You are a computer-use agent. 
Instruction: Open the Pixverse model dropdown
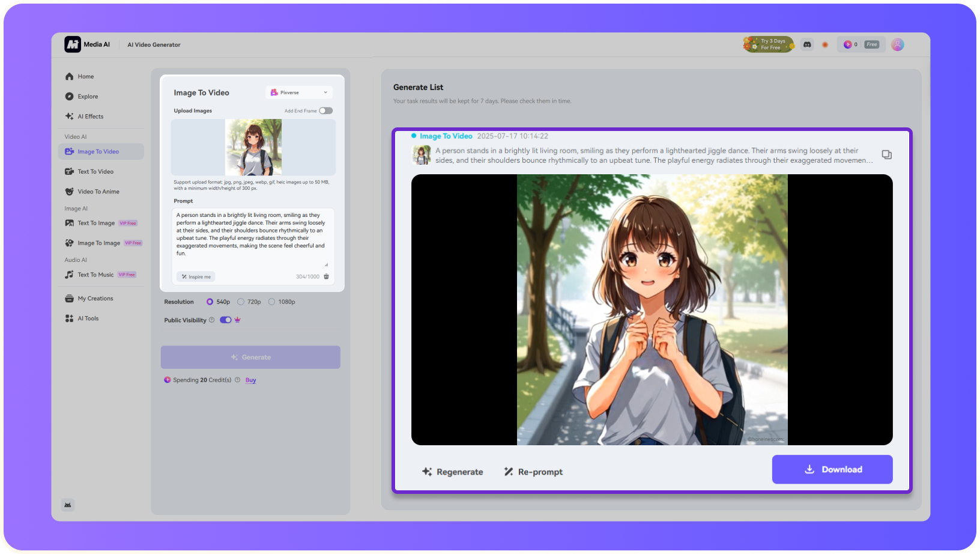tap(299, 93)
